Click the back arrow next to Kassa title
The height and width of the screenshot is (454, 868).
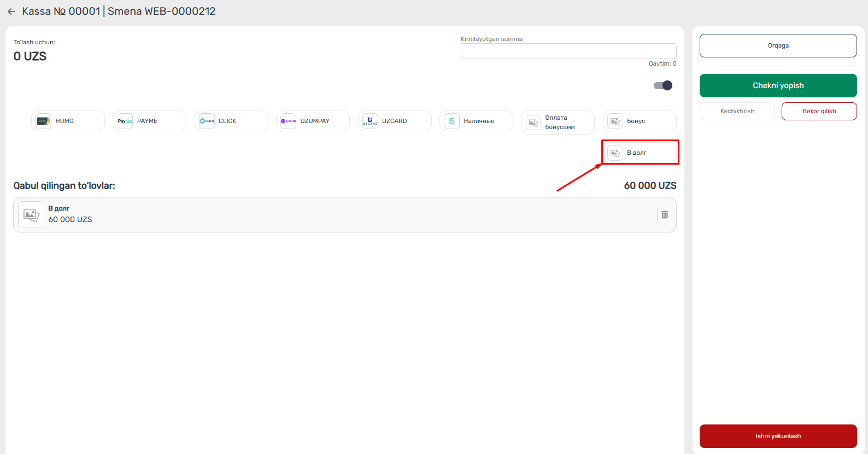click(x=11, y=11)
